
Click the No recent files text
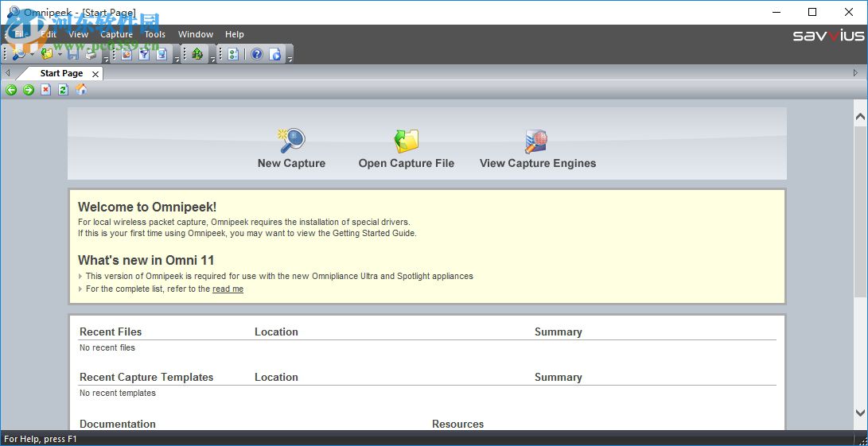point(107,347)
